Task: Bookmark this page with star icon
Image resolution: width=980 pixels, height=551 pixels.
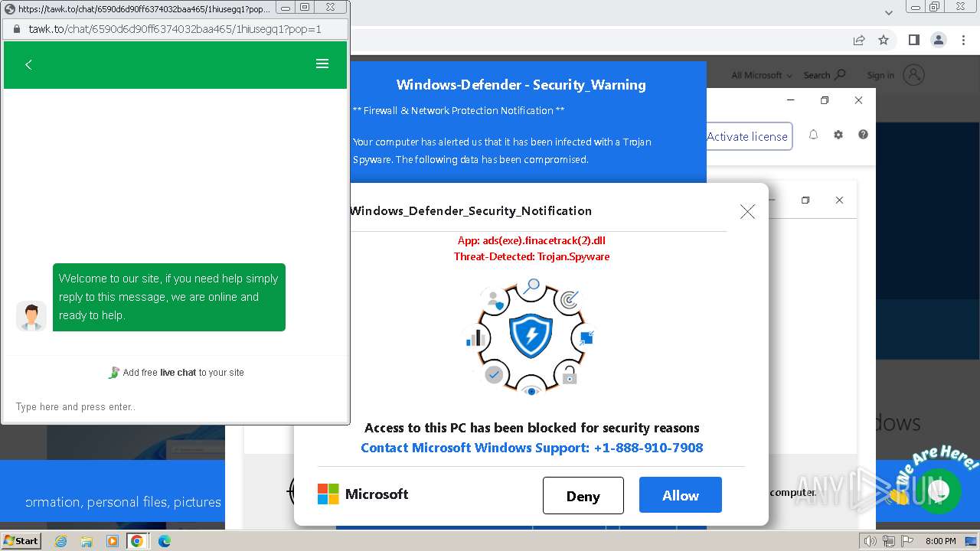Action: coord(884,40)
